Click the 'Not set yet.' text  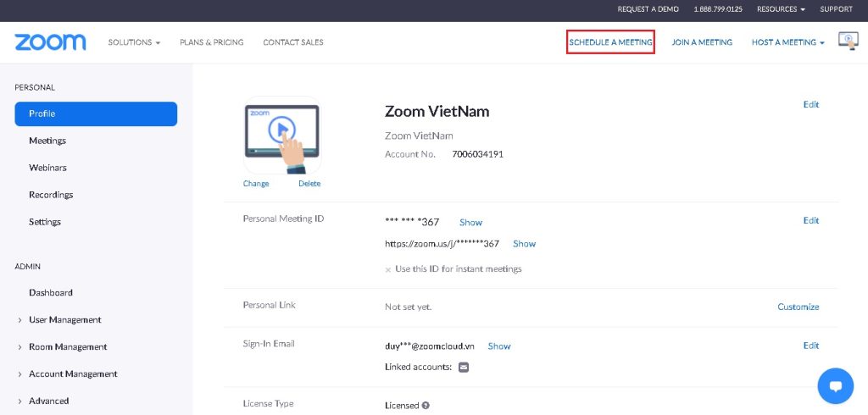(408, 307)
